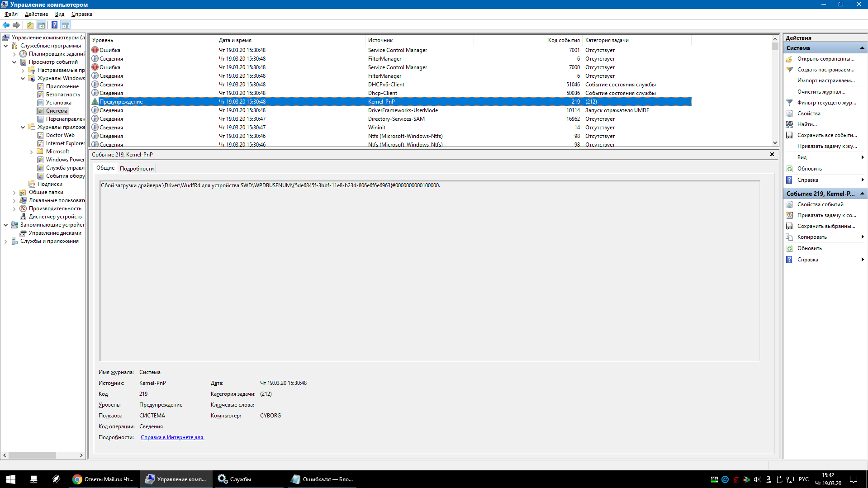868x488 pixels.
Task: Switch to Подробности tab
Action: tap(137, 169)
